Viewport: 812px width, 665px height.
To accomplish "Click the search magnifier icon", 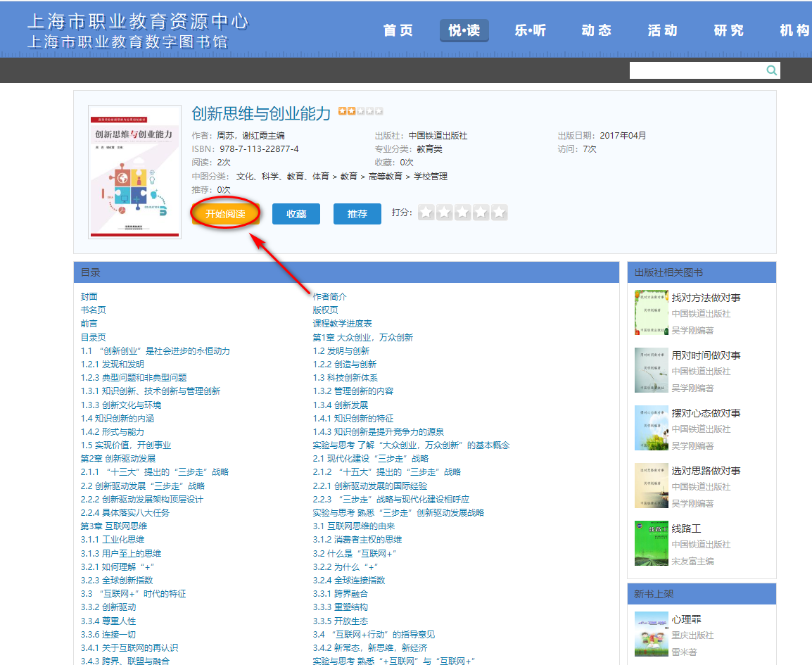I will (x=771, y=70).
